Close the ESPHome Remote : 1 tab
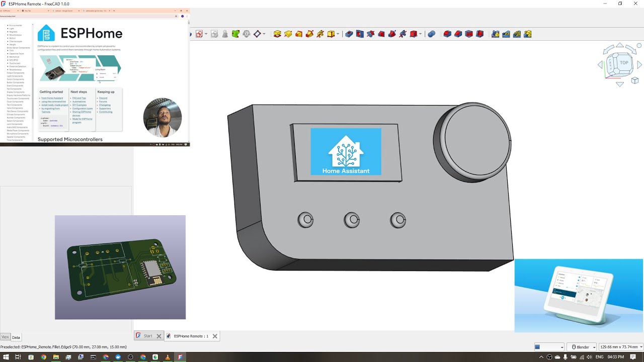The width and height of the screenshot is (644, 362). pyautogui.click(x=215, y=336)
